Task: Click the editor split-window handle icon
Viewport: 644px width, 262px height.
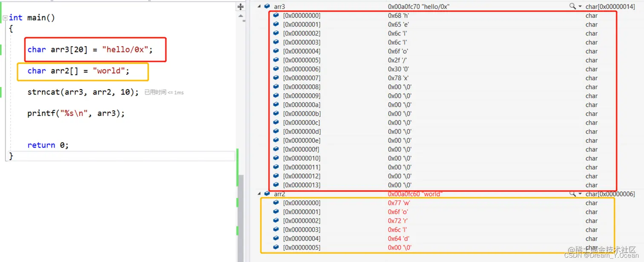Action: point(241,7)
